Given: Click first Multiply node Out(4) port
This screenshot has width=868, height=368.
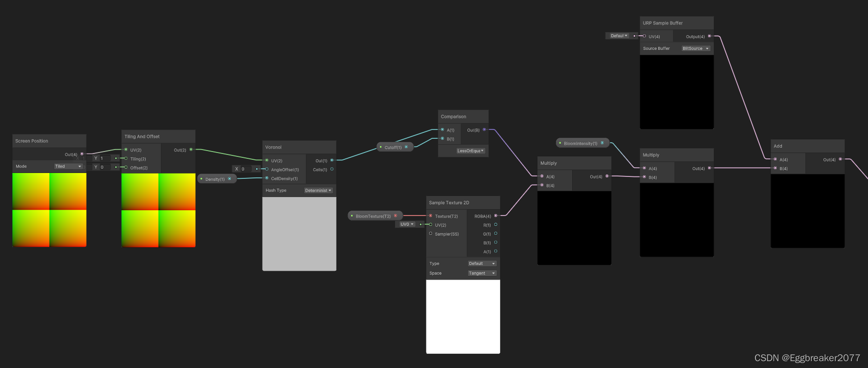Looking at the screenshot, I should pyautogui.click(x=607, y=176).
